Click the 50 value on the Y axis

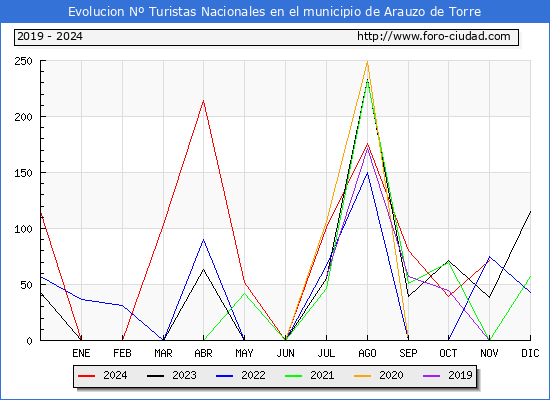point(26,285)
